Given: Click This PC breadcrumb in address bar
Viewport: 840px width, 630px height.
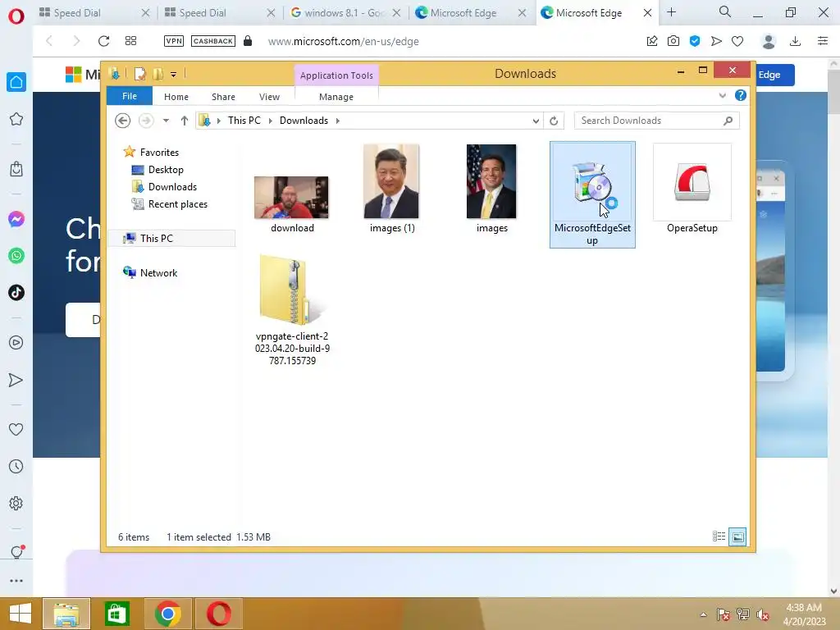Looking at the screenshot, I should (244, 121).
